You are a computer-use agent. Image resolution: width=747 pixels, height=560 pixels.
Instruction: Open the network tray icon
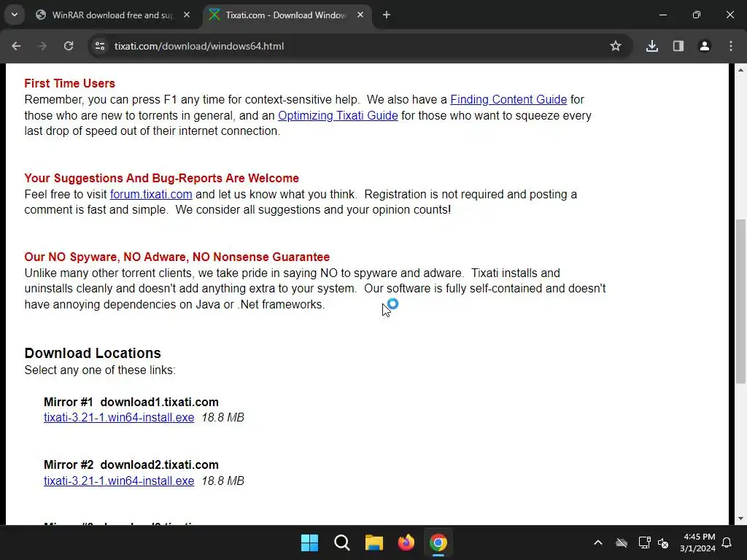[x=644, y=542]
